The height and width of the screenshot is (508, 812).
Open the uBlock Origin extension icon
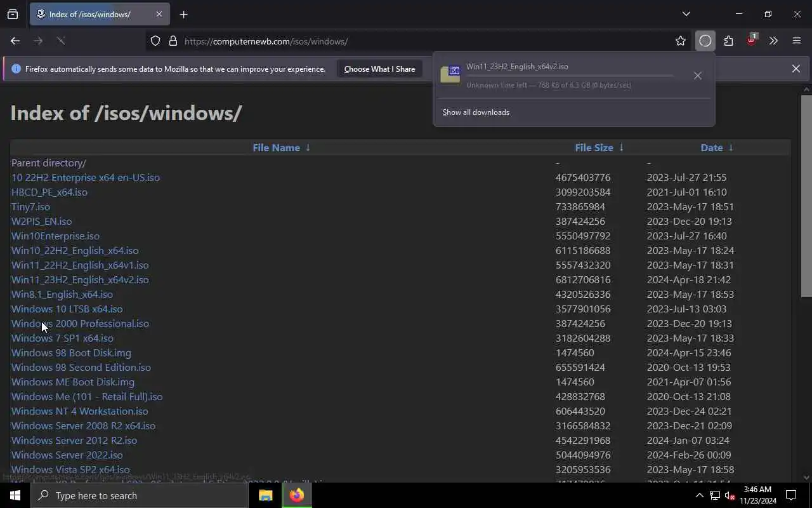[x=751, y=41]
